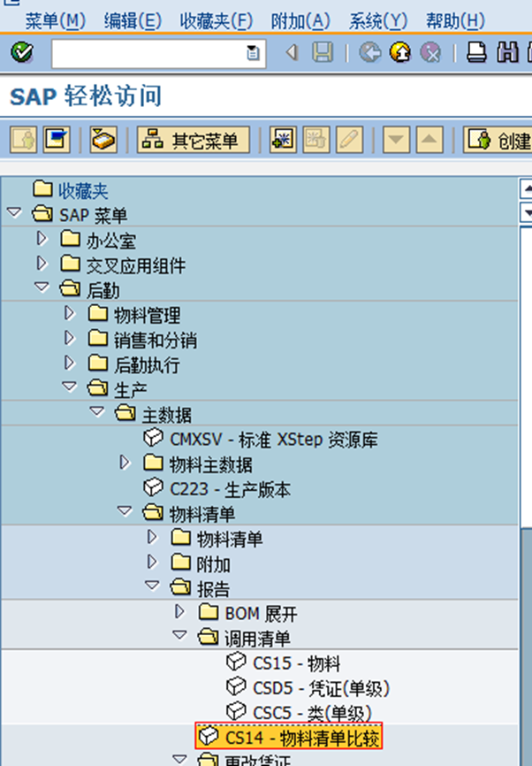Collapse the 报告 node
This screenshot has height=766, width=532.
[x=153, y=586]
